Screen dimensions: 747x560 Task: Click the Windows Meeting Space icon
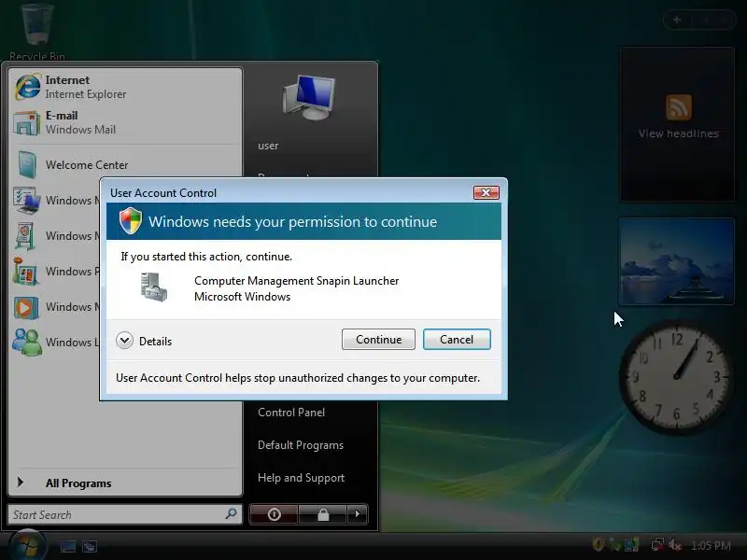click(26, 236)
